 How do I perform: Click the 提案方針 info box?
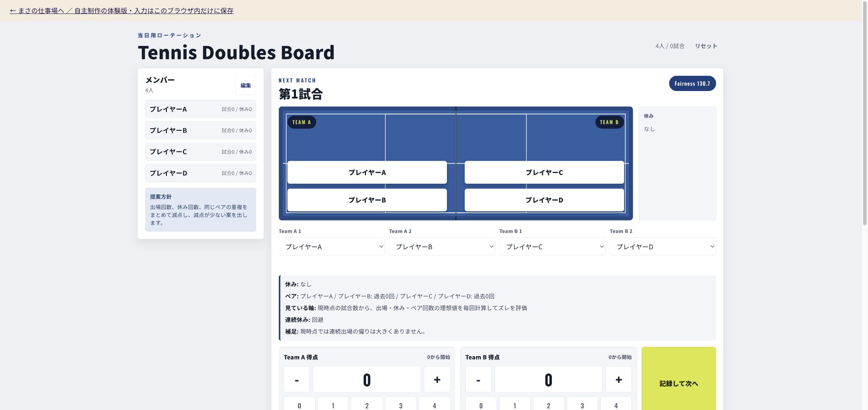(x=200, y=210)
